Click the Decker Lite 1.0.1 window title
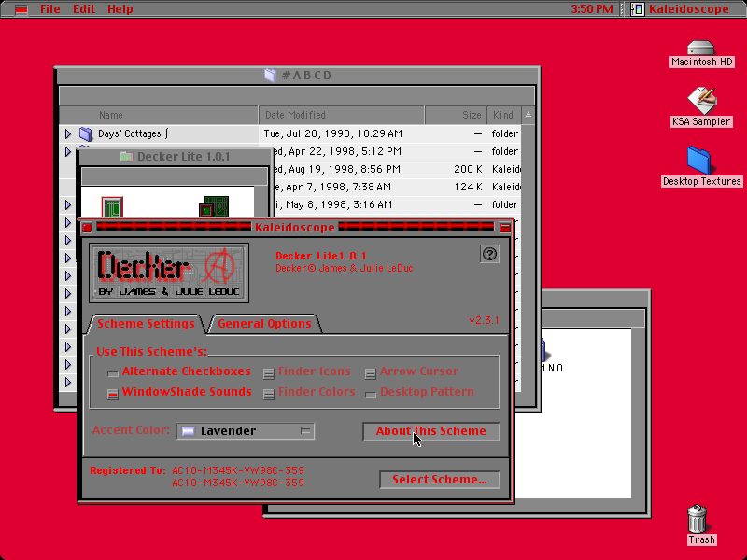Image resolution: width=747 pixels, height=560 pixels. click(x=183, y=157)
